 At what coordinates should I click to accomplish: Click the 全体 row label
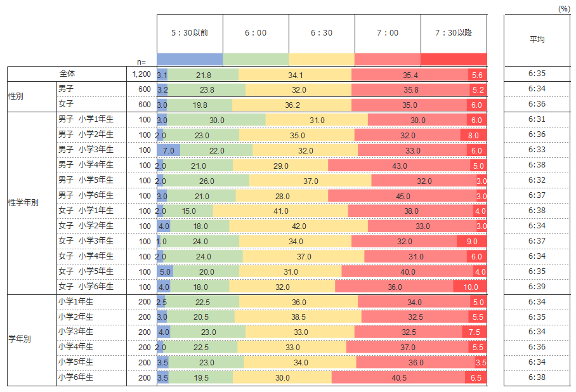point(67,74)
